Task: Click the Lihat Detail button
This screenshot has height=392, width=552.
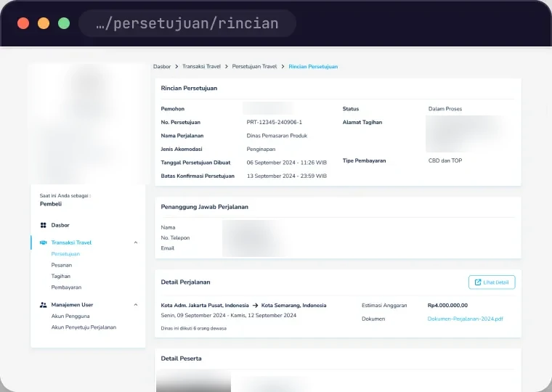Action: [x=492, y=282]
